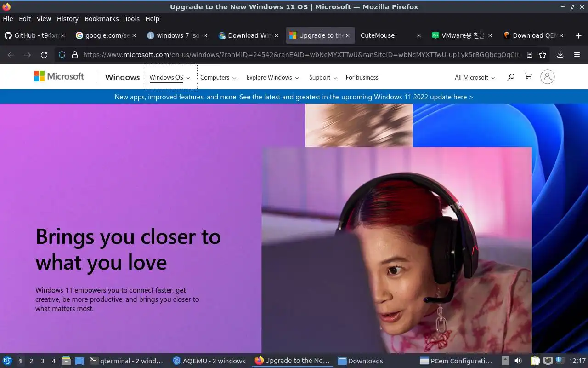Click the 'Brings you closer to what you love' headline
This screenshot has height=368, width=588.
[128, 249]
